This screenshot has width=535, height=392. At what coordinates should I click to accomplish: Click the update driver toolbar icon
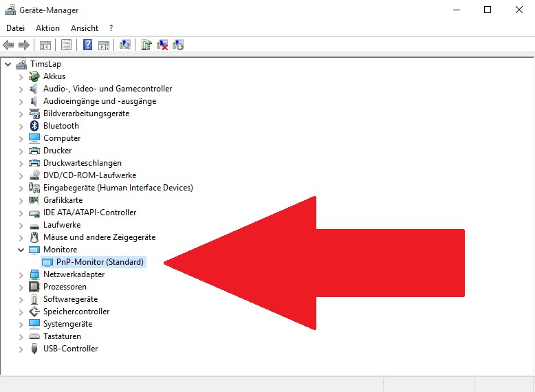[x=146, y=45]
